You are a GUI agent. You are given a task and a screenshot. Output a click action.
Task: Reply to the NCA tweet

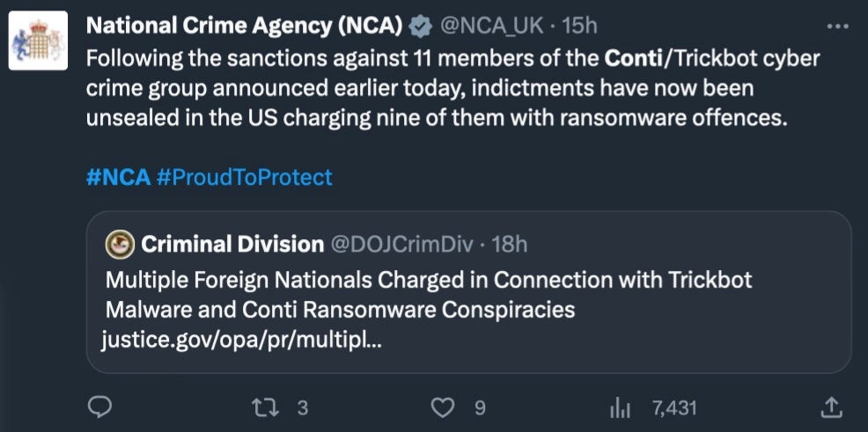pyautogui.click(x=101, y=406)
